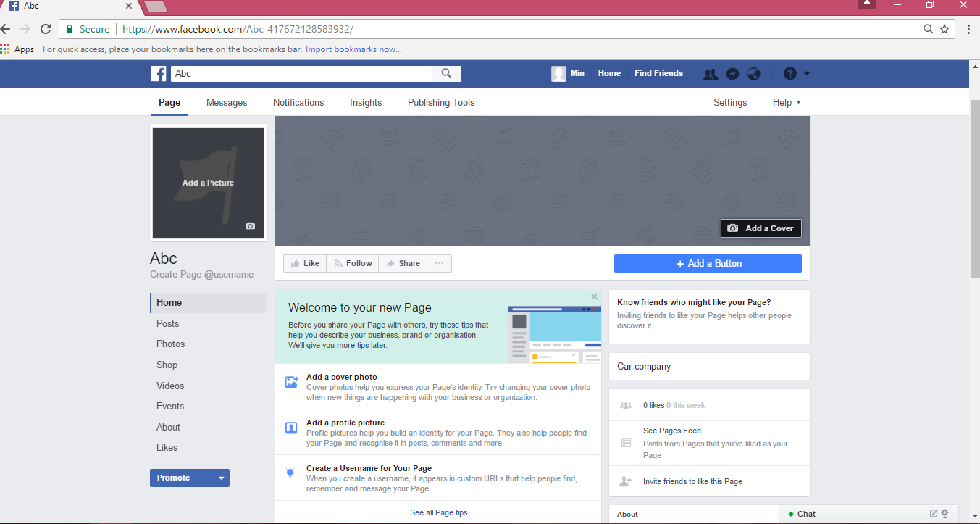Click Home link in the top bar
The height and width of the screenshot is (524, 980).
pyautogui.click(x=609, y=73)
